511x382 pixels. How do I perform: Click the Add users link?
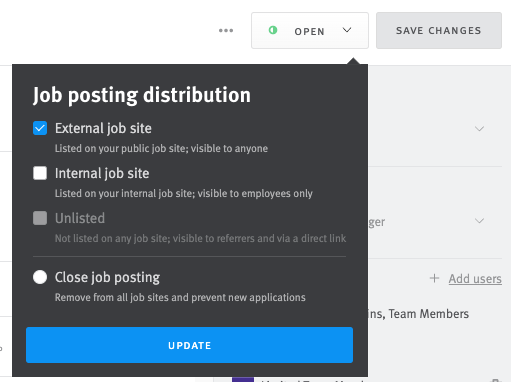[x=475, y=279]
